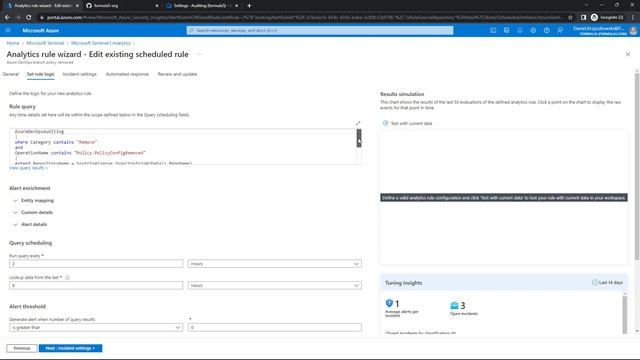This screenshot has height=360, width=640.
Task: Switch to the formula5-org GitHub browser tab
Action: (121, 6)
